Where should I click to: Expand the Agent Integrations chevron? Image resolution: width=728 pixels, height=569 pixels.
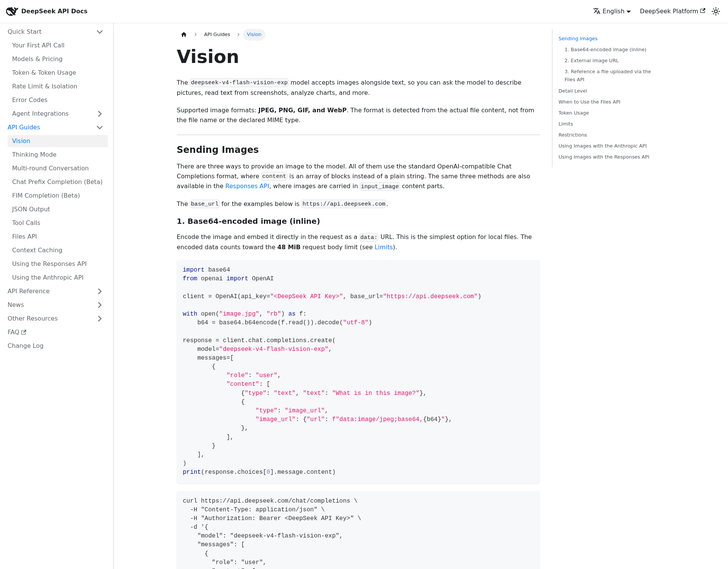tap(100, 114)
